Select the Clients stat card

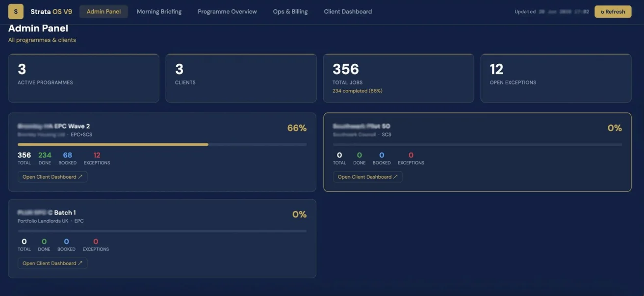[241, 78]
